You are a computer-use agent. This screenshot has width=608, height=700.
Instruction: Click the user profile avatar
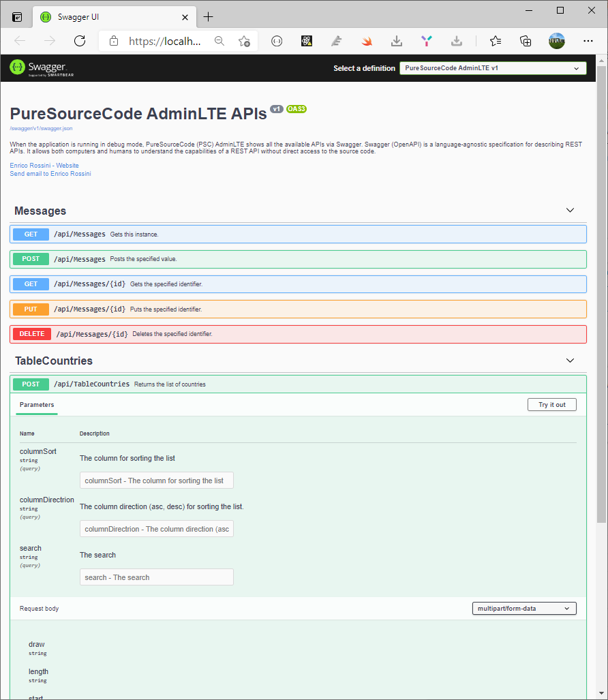tap(557, 41)
